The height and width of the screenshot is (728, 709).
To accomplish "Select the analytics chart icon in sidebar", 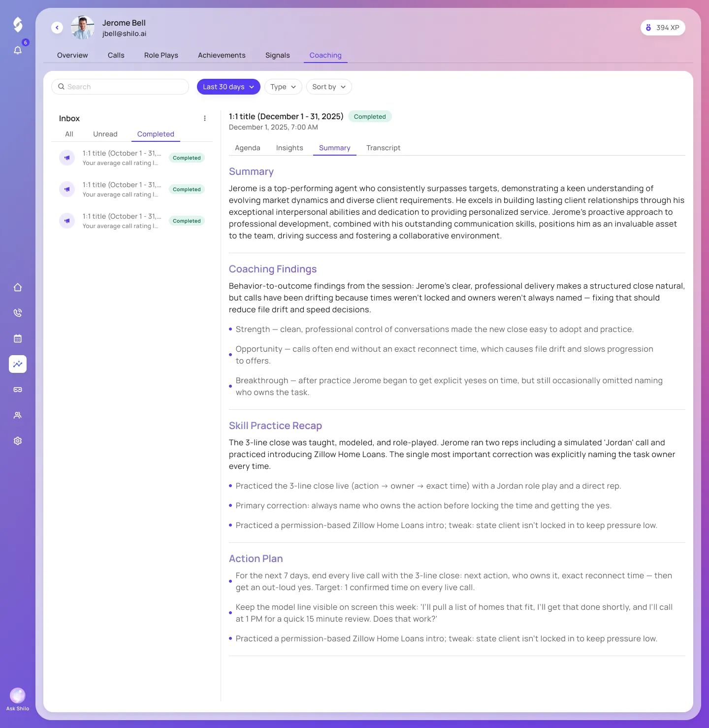I will pyautogui.click(x=18, y=364).
